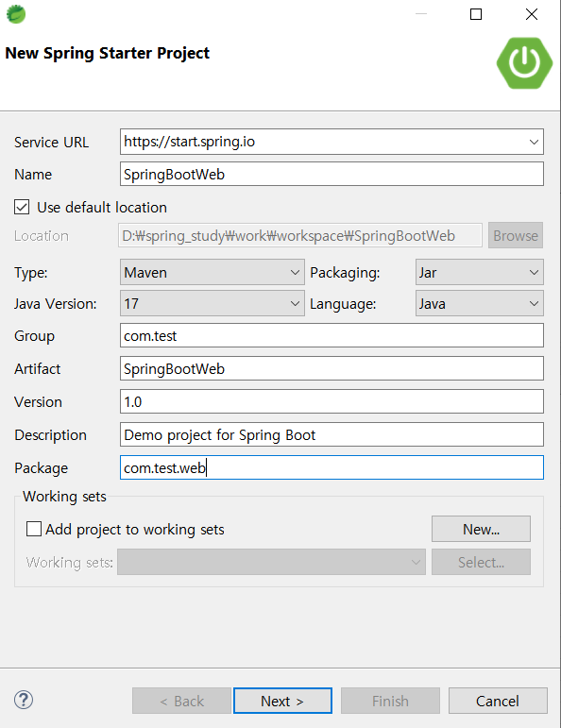The image size is (561, 728).
Task: Click the Cancel button
Action: [498, 701]
